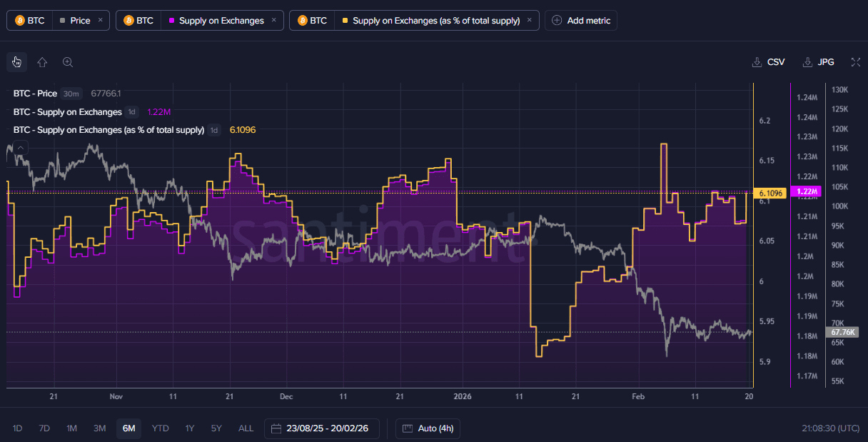Click BTC asset in the Price chip

[x=30, y=21]
